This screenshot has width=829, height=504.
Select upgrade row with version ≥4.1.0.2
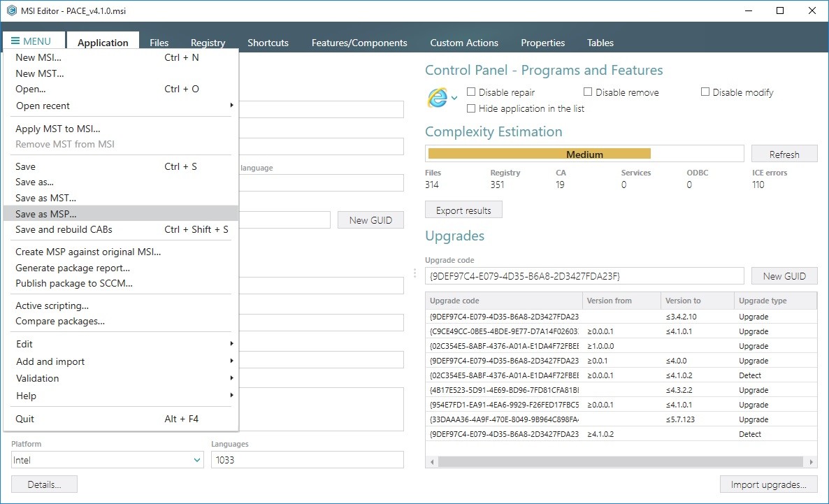pyautogui.click(x=621, y=433)
